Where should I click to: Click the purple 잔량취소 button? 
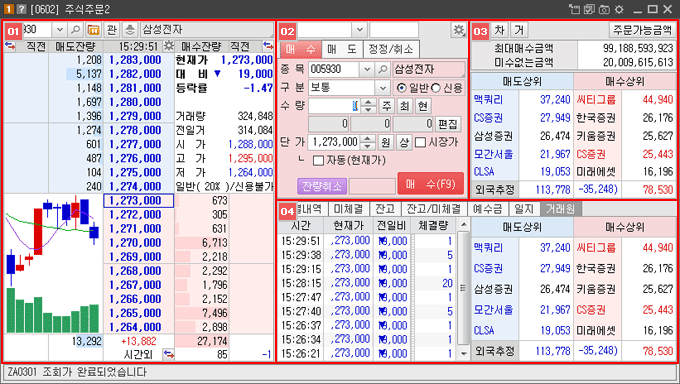click(322, 186)
